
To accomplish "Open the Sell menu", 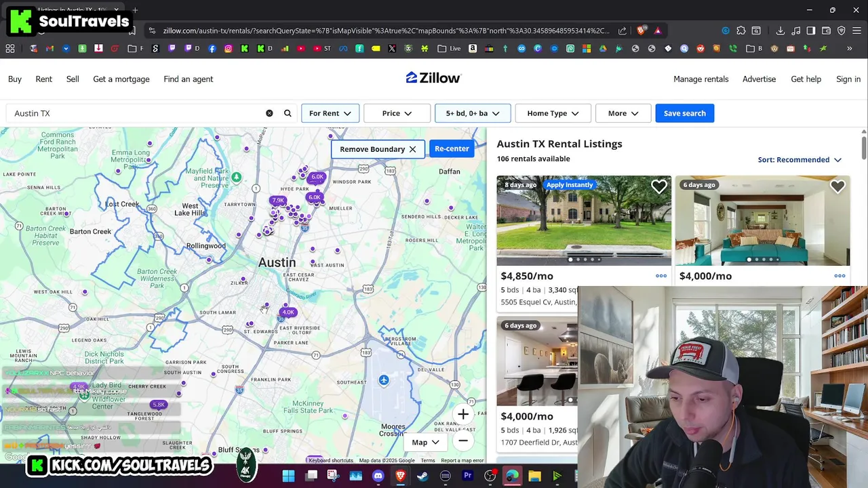I will (x=73, y=79).
